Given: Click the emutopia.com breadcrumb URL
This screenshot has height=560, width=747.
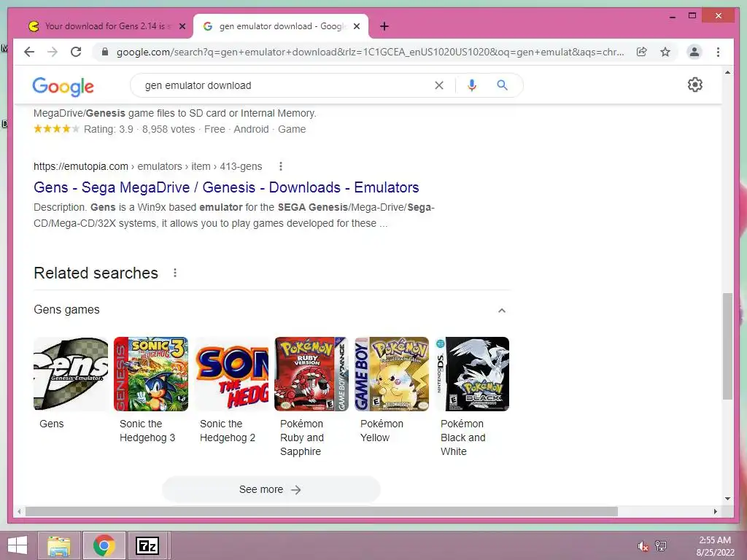Looking at the screenshot, I should click(147, 166).
